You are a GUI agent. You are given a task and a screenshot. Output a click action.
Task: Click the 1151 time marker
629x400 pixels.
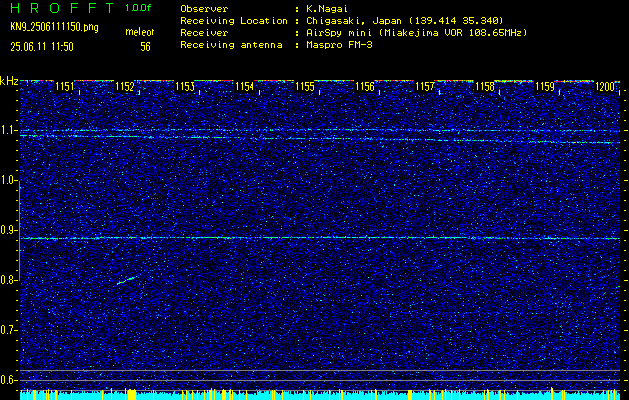(65, 86)
